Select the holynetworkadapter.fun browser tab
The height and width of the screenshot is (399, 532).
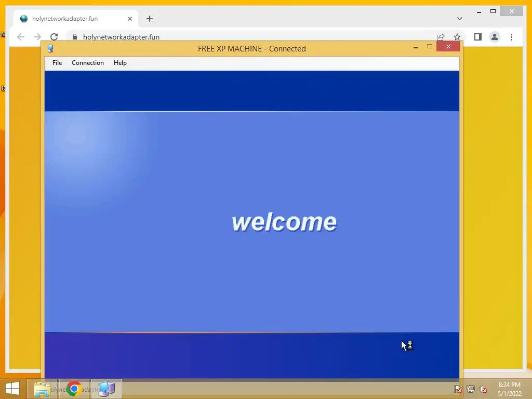pos(75,19)
